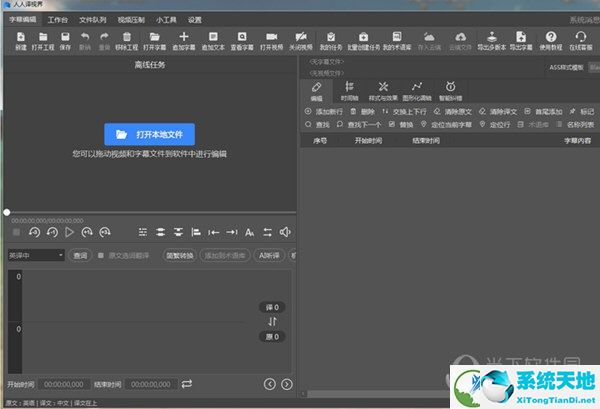
Task: Open the 小工具 menu tab
Action: pos(166,20)
